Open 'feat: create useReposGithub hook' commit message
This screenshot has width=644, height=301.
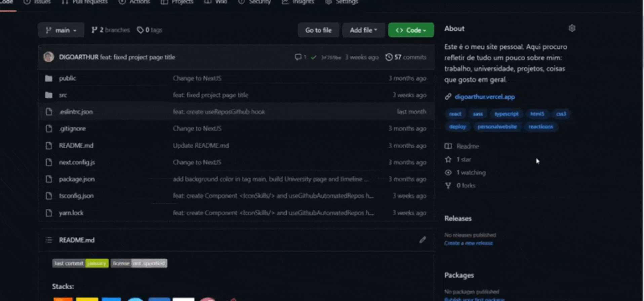point(219,112)
